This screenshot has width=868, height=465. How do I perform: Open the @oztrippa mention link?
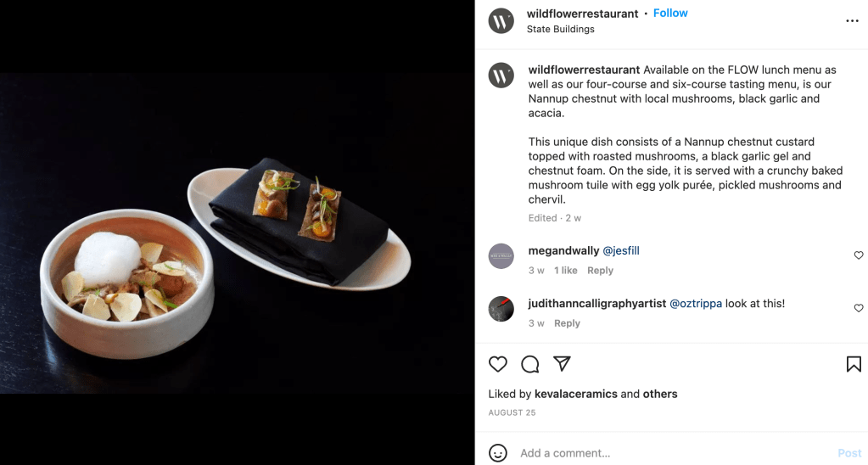(x=696, y=304)
